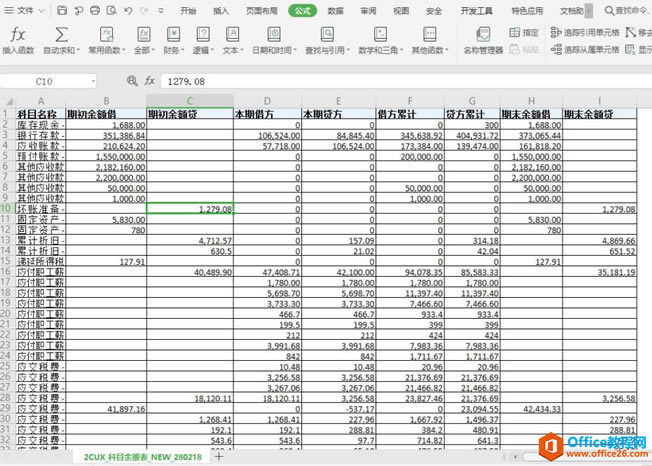Screen dimensions: 652x466
Task: Switch to the 插入 Insert tab
Action: [x=221, y=11]
